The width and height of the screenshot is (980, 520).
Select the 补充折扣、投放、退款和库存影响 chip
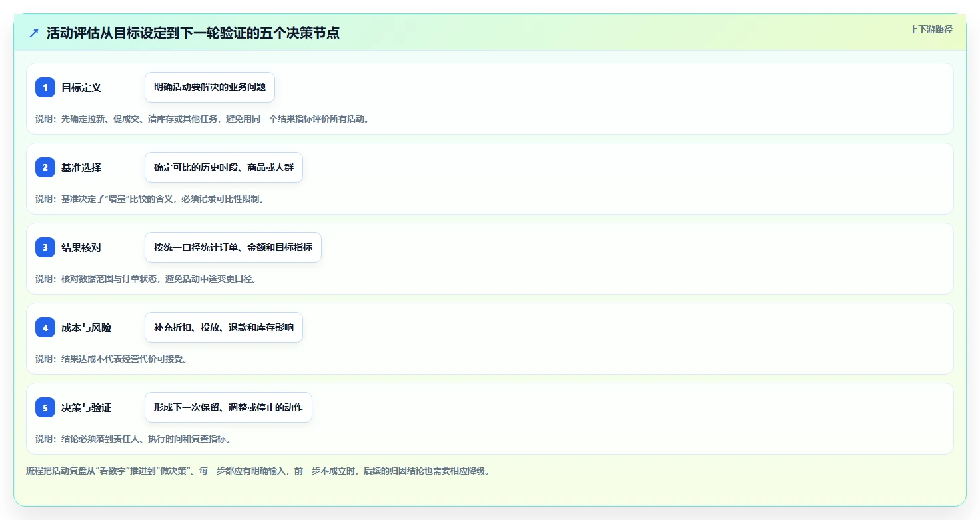(x=224, y=327)
